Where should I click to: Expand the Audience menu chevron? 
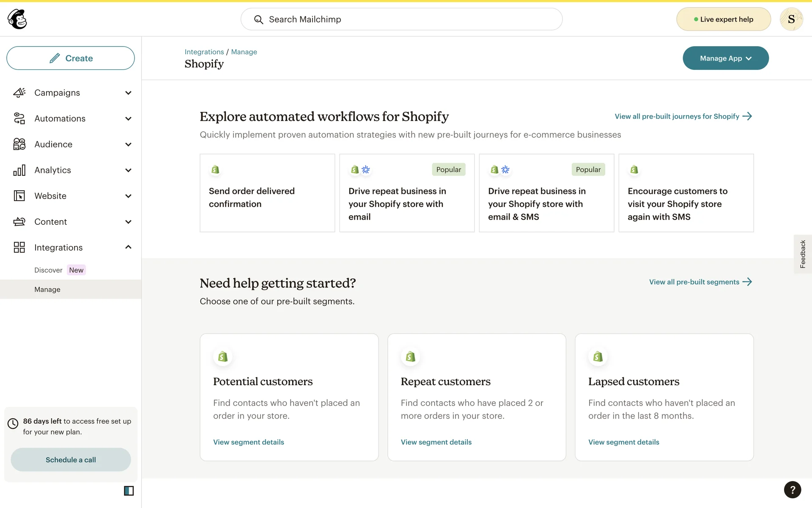click(128, 144)
